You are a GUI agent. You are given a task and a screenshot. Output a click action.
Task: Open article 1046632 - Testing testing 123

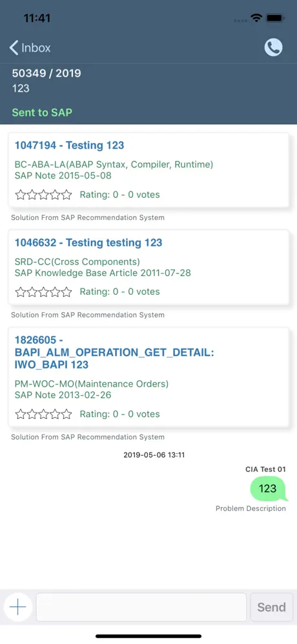[88, 242]
